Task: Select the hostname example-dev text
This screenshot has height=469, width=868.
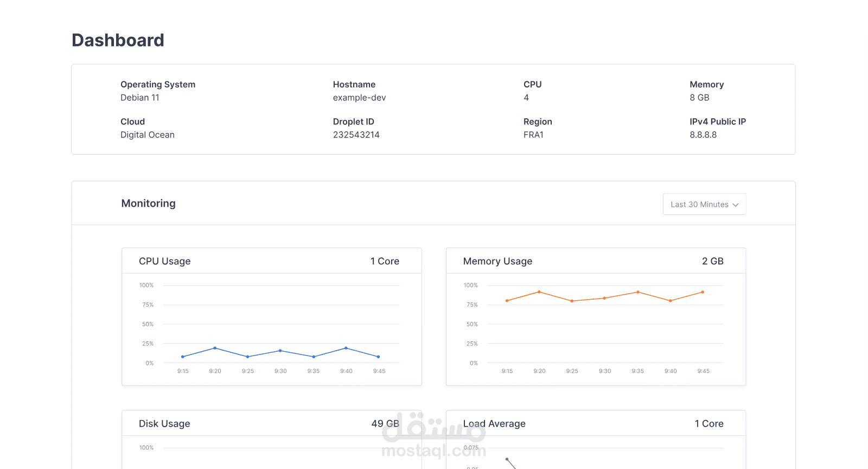Action: point(359,98)
